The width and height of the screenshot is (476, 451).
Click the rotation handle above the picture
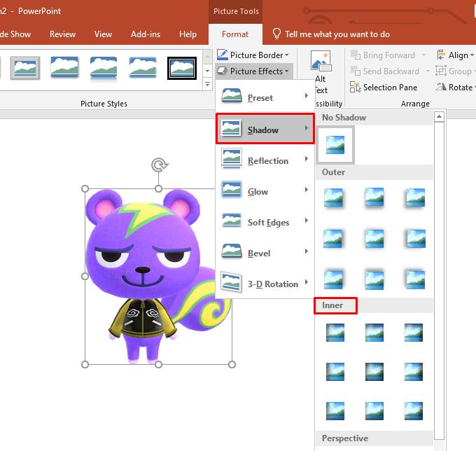pyautogui.click(x=160, y=165)
